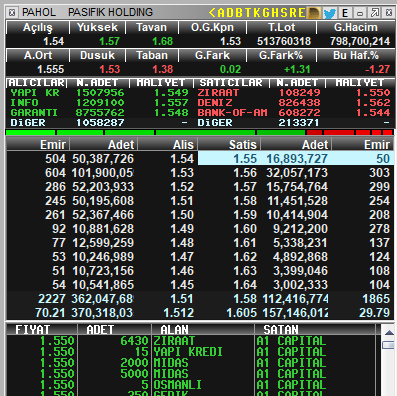Click buyer GARANTI in ALICILAR list

(x=34, y=113)
